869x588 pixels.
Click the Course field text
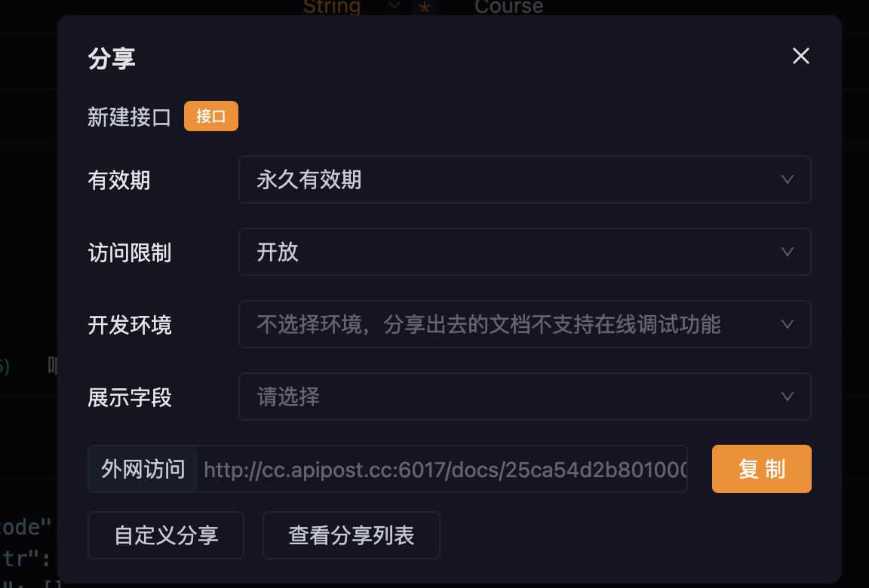(508, 7)
